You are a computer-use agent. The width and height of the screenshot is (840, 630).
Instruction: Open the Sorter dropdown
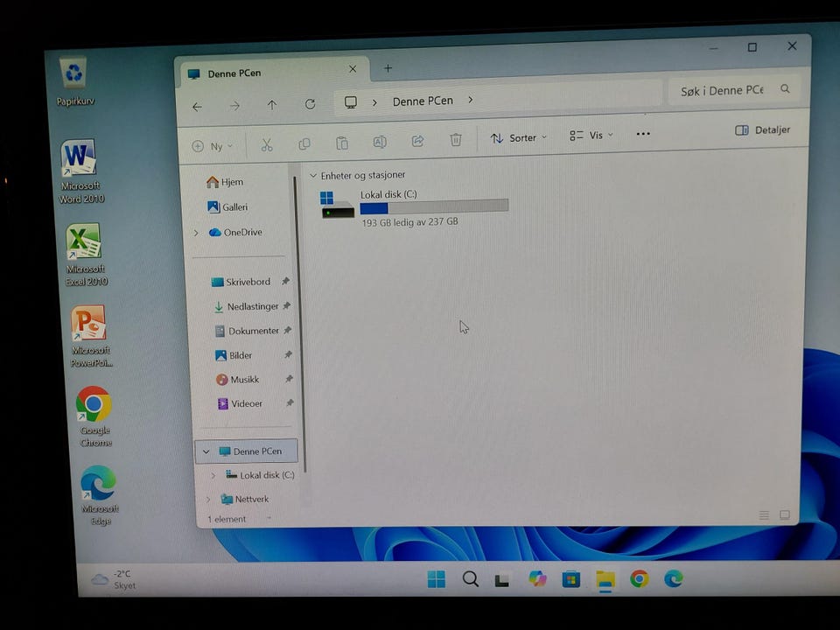pyautogui.click(x=519, y=138)
